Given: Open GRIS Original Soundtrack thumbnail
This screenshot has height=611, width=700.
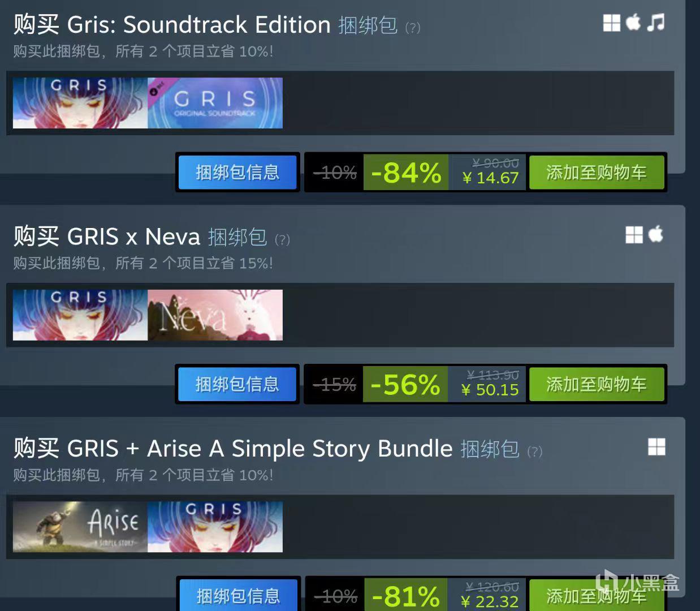Looking at the screenshot, I should [215, 103].
